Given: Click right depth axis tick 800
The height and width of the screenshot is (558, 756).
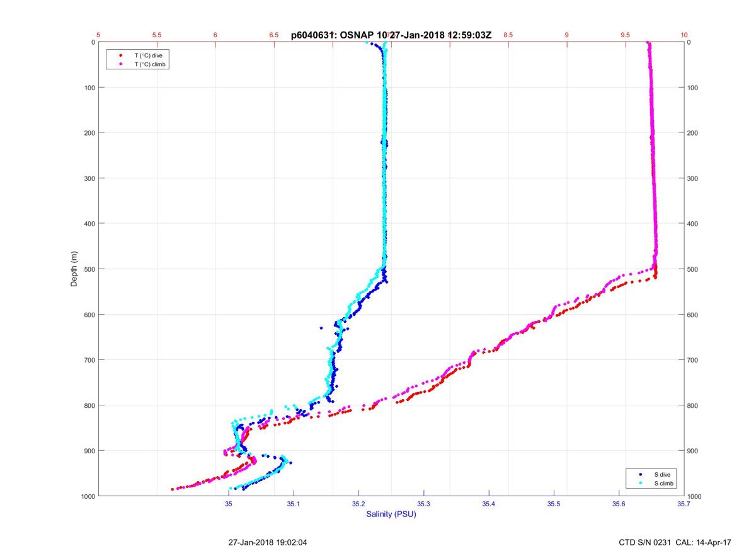Looking at the screenshot, I should coord(694,405).
